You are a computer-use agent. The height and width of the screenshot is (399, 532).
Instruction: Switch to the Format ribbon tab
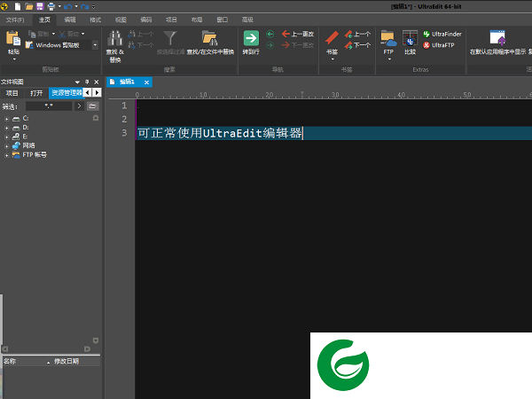pyautogui.click(x=96, y=20)
